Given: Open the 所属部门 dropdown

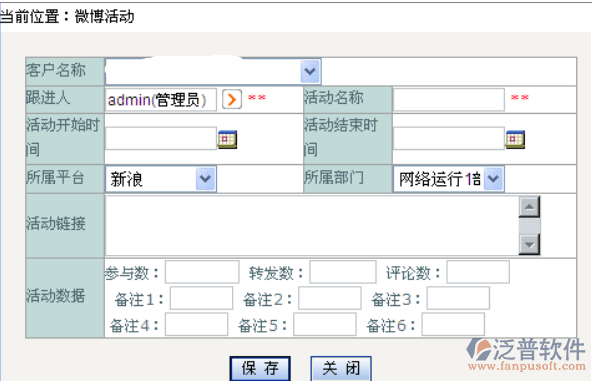Looking at the screenshot, I should click(493, 179).
